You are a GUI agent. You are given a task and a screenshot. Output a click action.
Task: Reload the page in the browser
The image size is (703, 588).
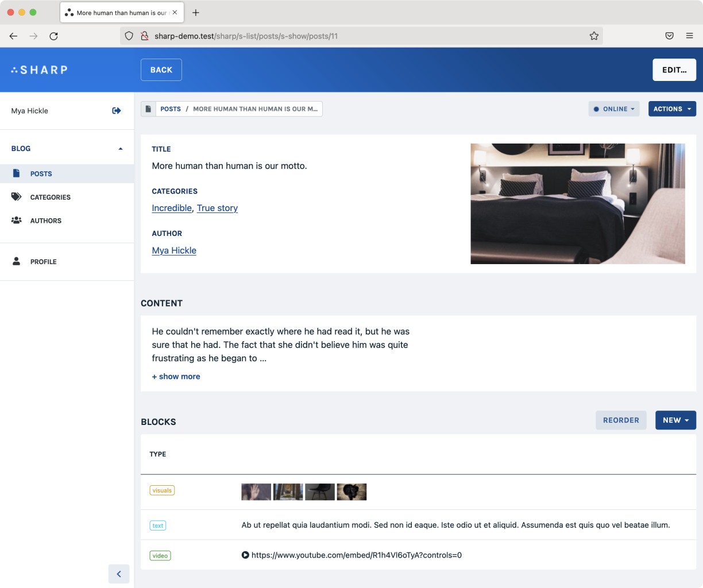coord(53,36)
